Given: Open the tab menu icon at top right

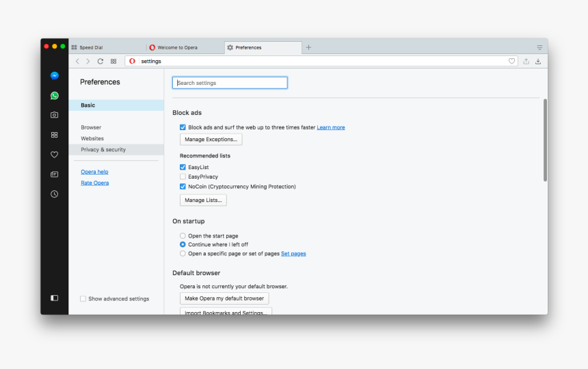Looking at the screenshot, I should 539,48.
